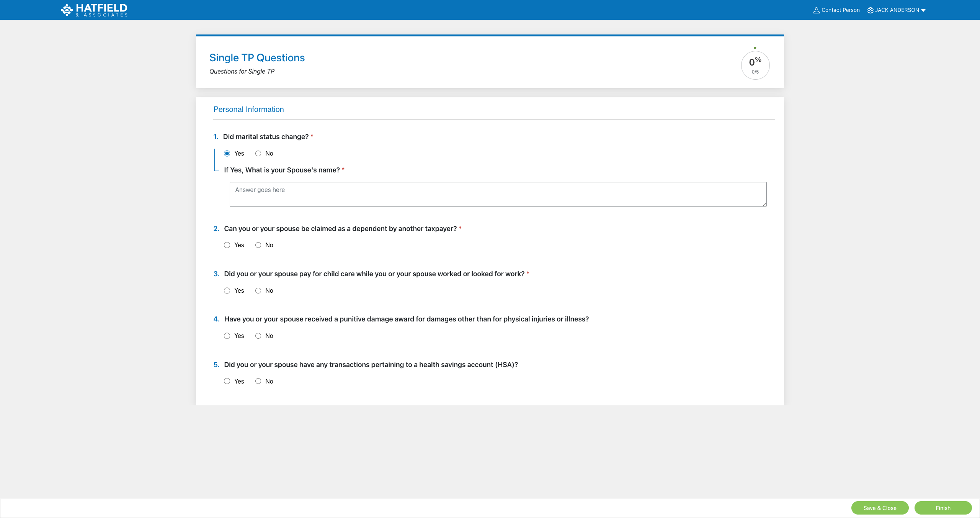Click the Personal Information section expander

[249, 109]
